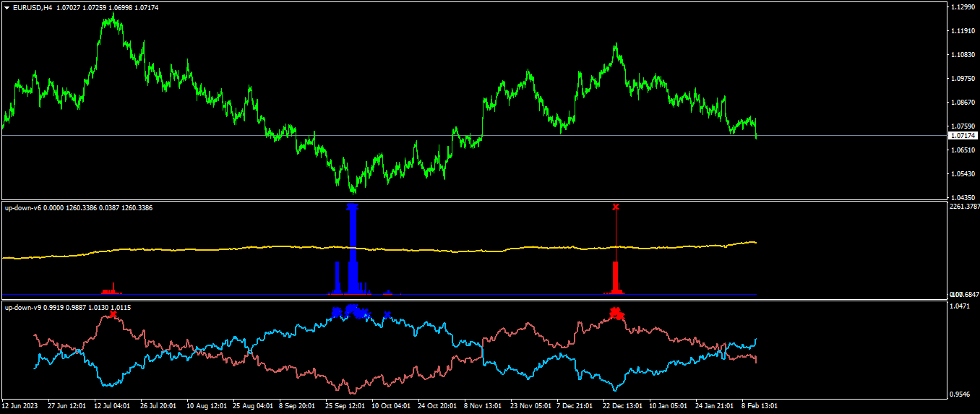
Task: Click the 1.10830 price axis label
Action: (964, 55)
